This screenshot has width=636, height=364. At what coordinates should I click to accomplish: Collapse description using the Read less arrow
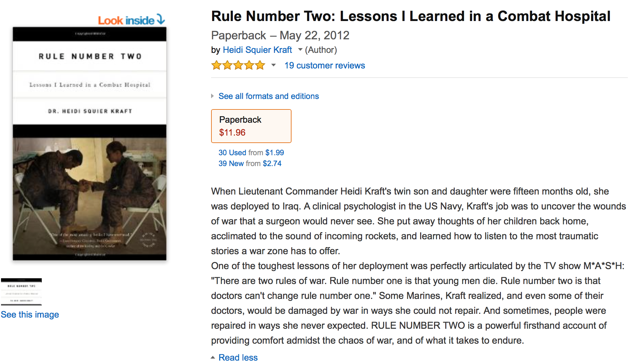tap(213, 358)
